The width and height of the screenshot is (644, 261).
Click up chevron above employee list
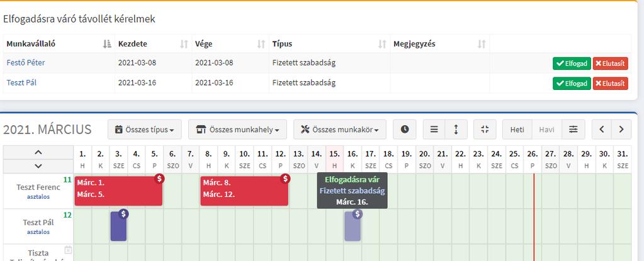click(38, 152)
